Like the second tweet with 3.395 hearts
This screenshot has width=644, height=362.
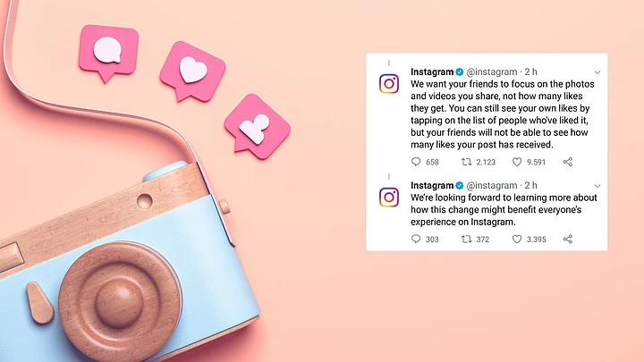(517, 239)
